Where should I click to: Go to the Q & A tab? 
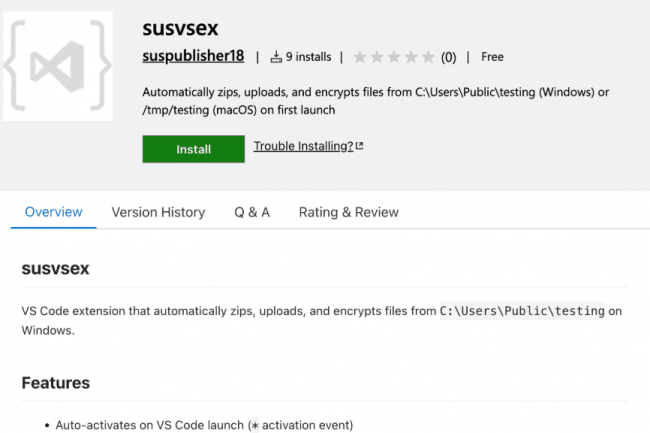click(x=252, y=212)
